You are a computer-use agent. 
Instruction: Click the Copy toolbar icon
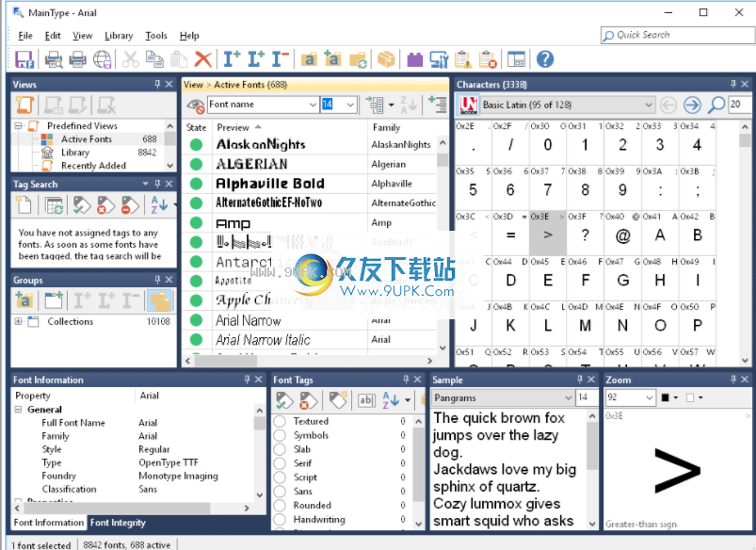coord(154,59)
